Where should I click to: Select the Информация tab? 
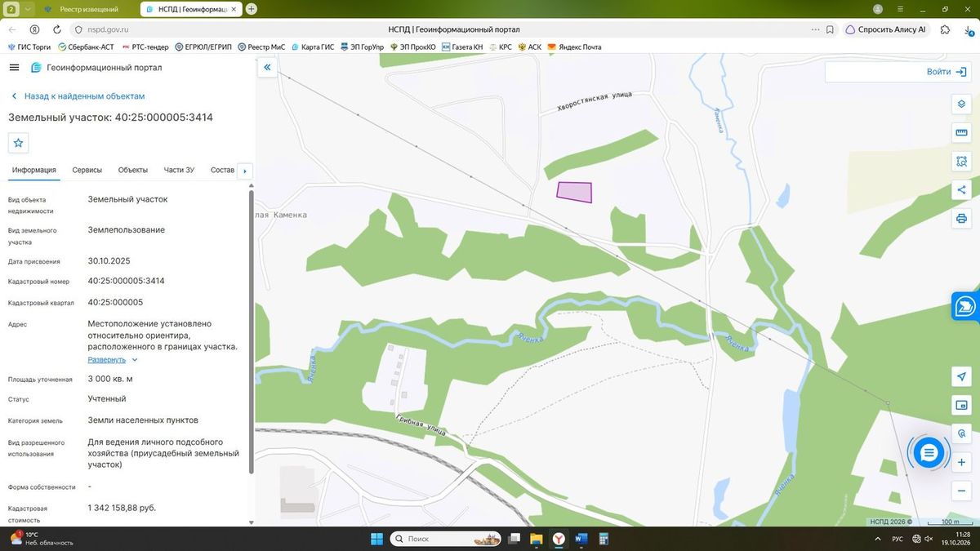click(34, 170)
